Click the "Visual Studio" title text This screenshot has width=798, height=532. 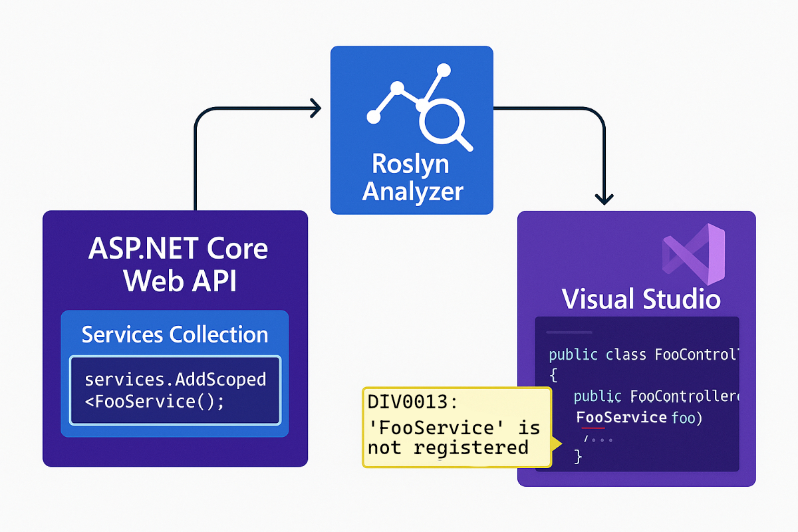click(641, 299)
